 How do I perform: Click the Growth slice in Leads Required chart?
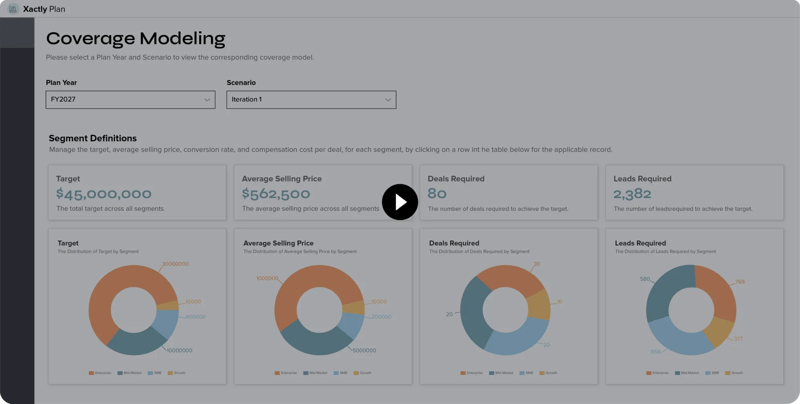718,330
